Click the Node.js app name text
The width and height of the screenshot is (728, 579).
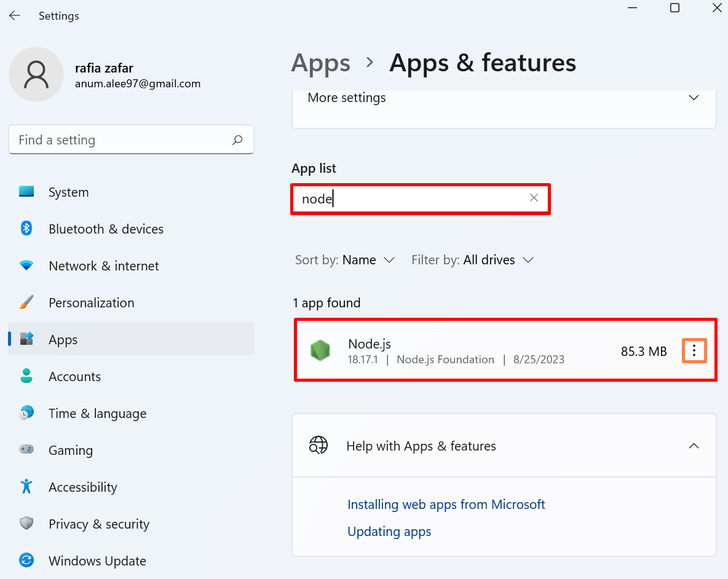[370, 344]
